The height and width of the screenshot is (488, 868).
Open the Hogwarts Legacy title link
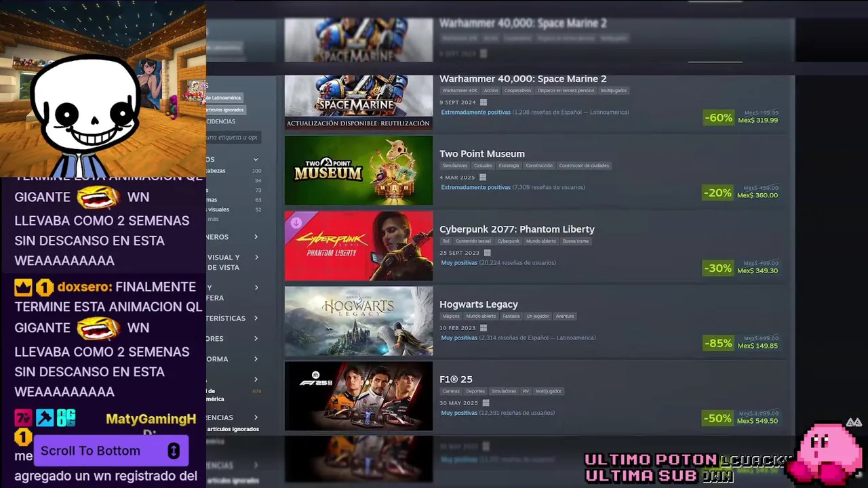[479, 304]
